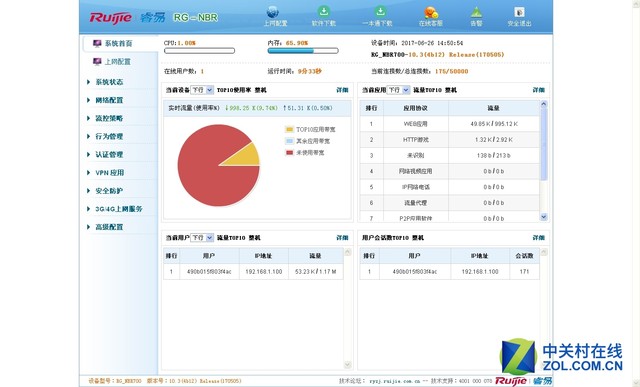Viewport: 640px width, 387px height.
Task: Click IP 192.168.1.100 in user traffic table
Action: (x=264, y=271)
